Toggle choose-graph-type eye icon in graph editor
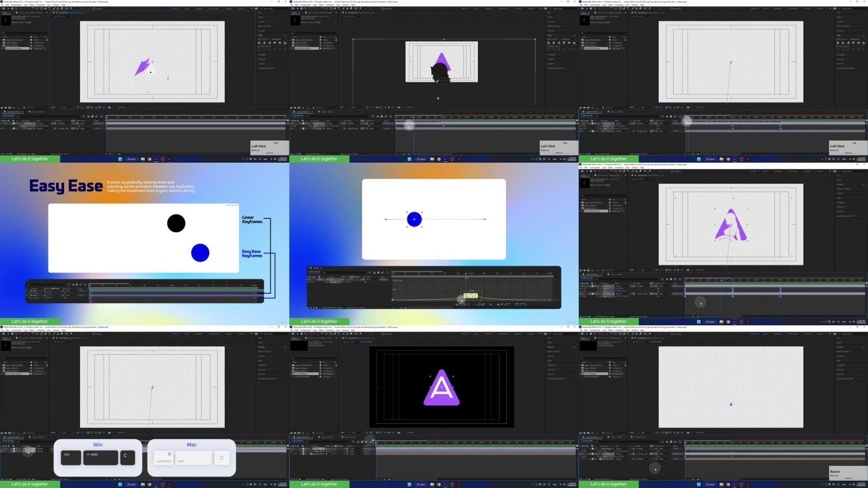 pyautogui.click(x=457, y=304)
